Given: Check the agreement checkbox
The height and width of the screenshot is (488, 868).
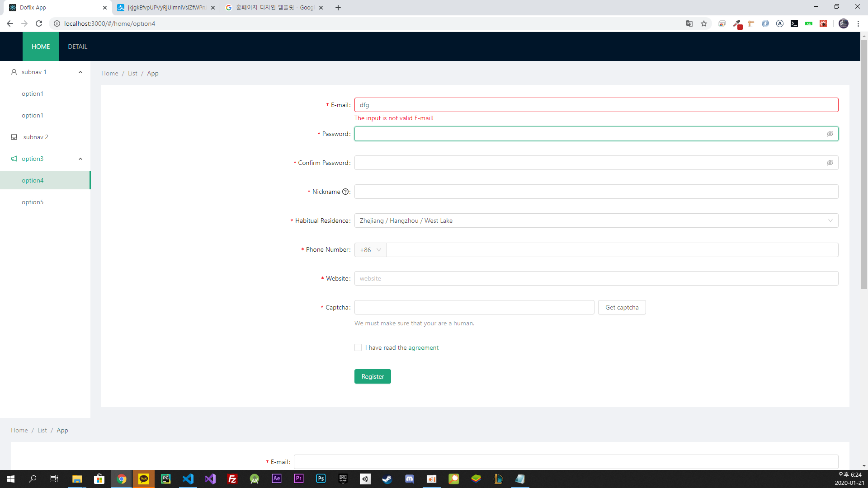Looking at the screenshot, I should 358,347.
